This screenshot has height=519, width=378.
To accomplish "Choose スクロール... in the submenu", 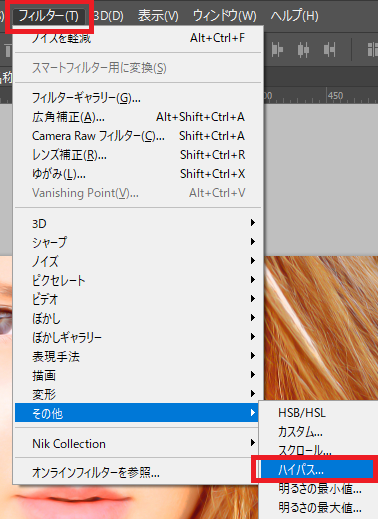I will click(x=319, y=450).
